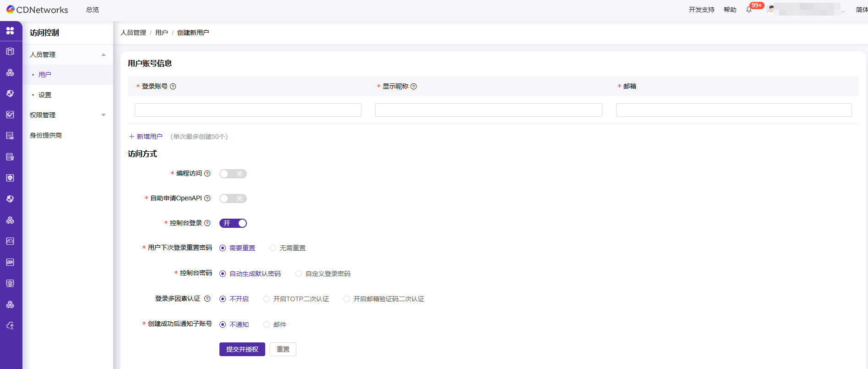
Task: Click the sidebar icon directly below the four-dot grid
Action: 10,51
